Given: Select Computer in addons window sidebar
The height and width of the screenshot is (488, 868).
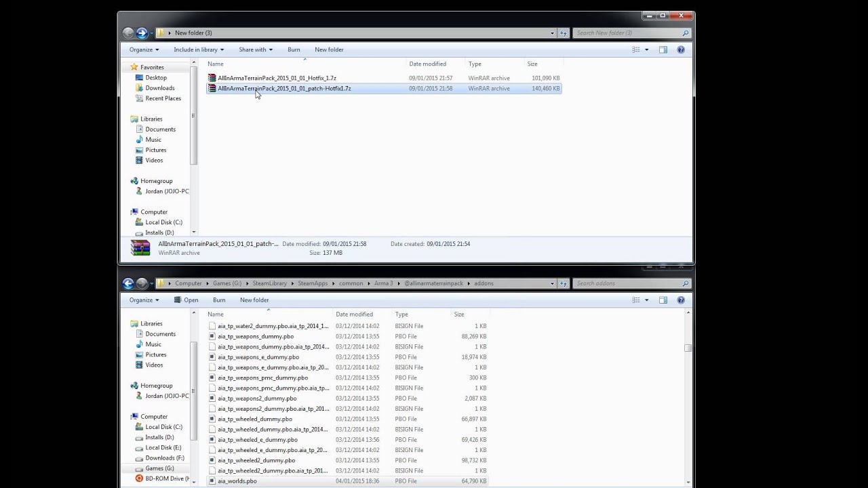Looking at the screenshot, I should 154,417.
